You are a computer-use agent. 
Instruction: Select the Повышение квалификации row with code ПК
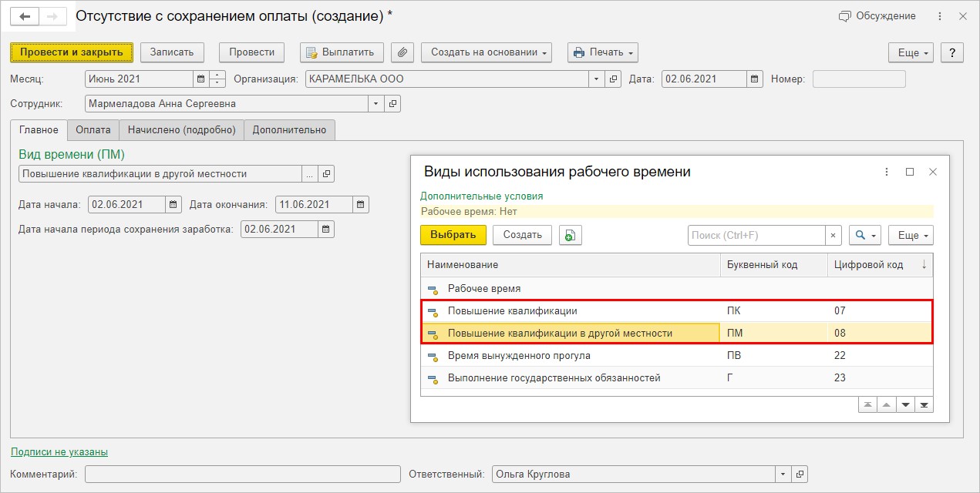coord(677,310)
